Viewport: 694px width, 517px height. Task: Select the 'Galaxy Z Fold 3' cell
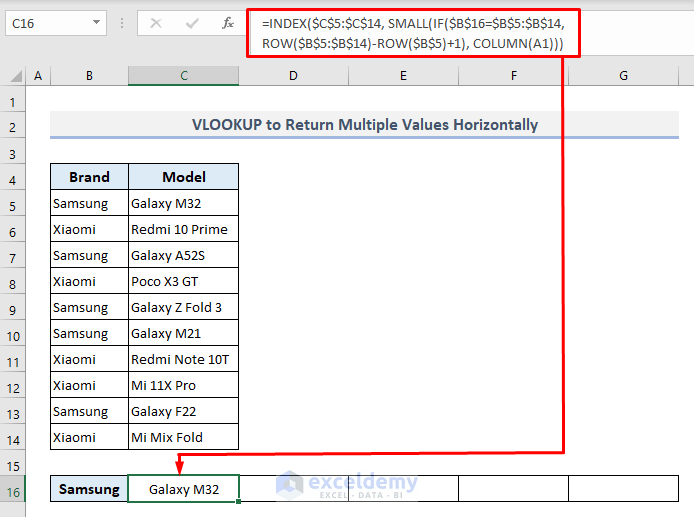point(184,307)
